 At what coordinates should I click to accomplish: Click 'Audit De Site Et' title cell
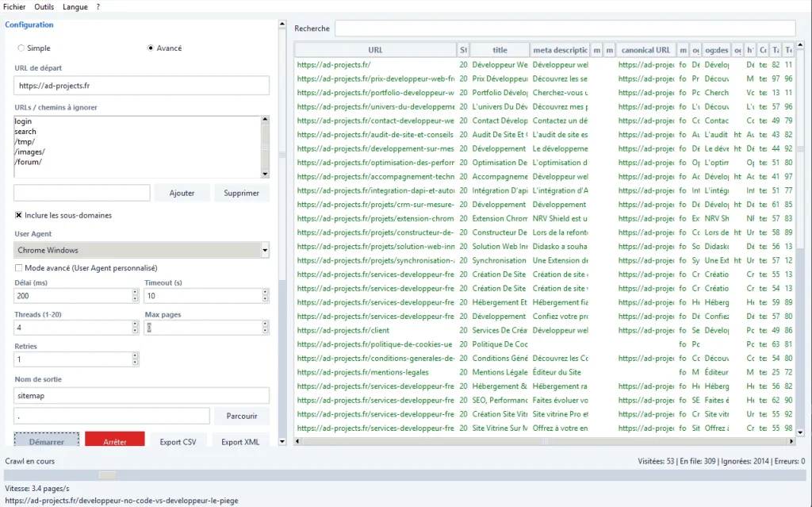pyautogui.click(x=500, y=134)
